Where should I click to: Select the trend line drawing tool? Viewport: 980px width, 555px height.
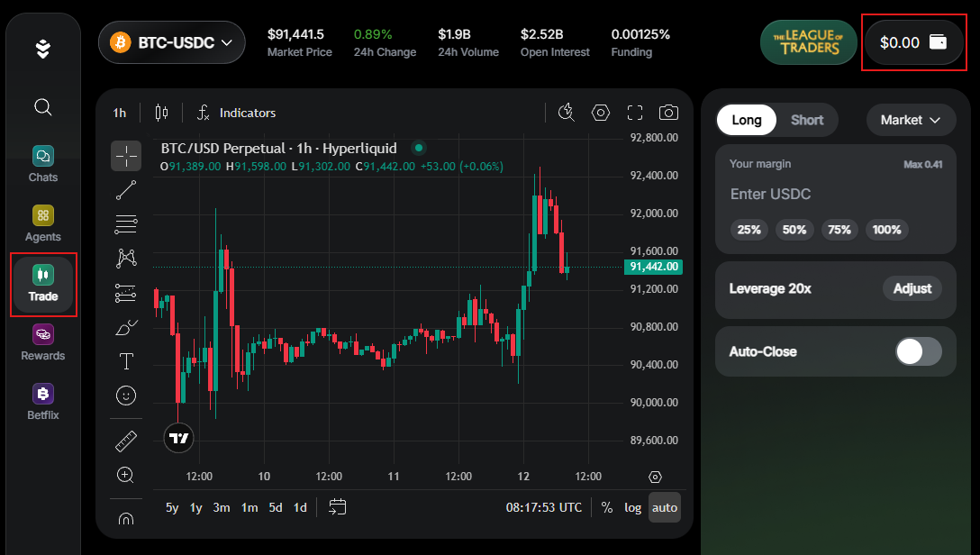coord(126,189)
